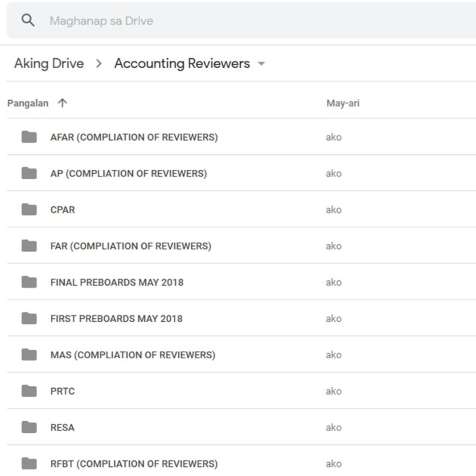
Task: Click the search magnifier icon
Action: pyautogui.click(x=28, y=20)
